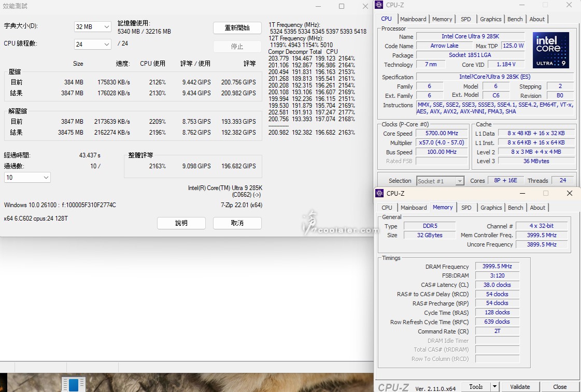Switch to SPD tab in lower CPU-Z window

coord(466,208)
